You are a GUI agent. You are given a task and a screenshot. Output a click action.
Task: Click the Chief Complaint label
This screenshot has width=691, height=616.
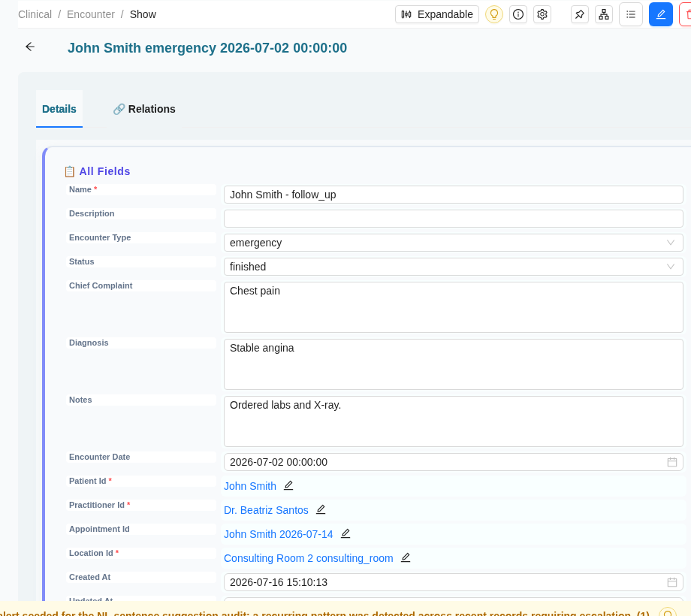coord(101,285)
